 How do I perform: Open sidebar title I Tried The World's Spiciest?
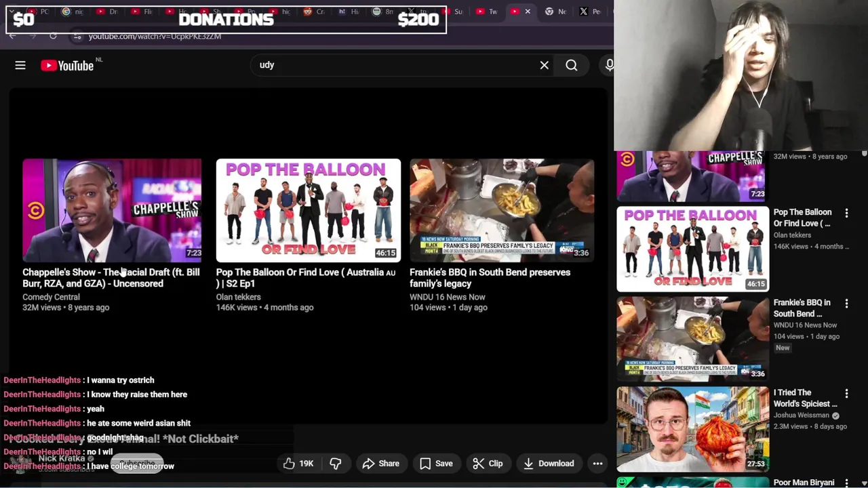click(806, 398)
